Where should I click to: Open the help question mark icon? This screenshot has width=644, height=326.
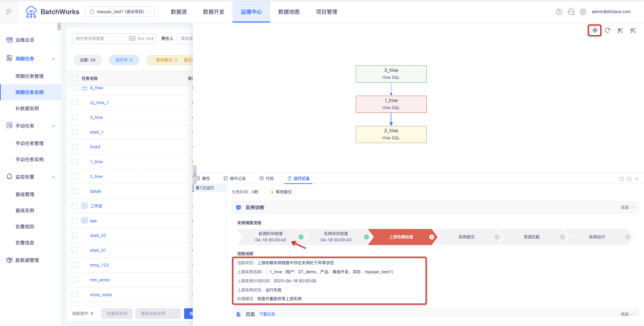tap(559, 12)
